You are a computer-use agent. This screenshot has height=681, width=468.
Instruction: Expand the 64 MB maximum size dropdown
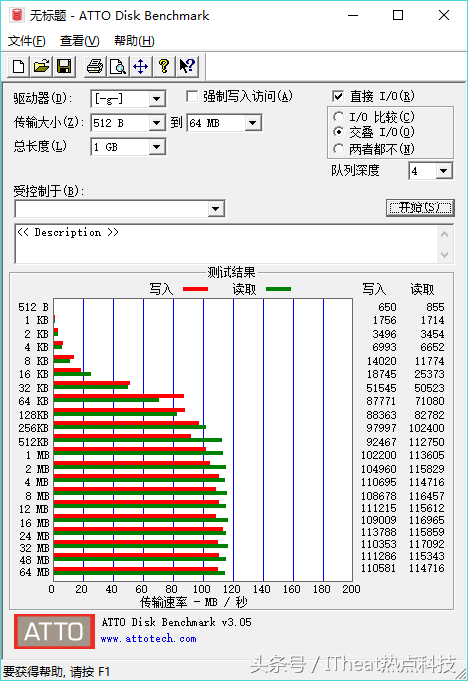(x=253, y=123)
